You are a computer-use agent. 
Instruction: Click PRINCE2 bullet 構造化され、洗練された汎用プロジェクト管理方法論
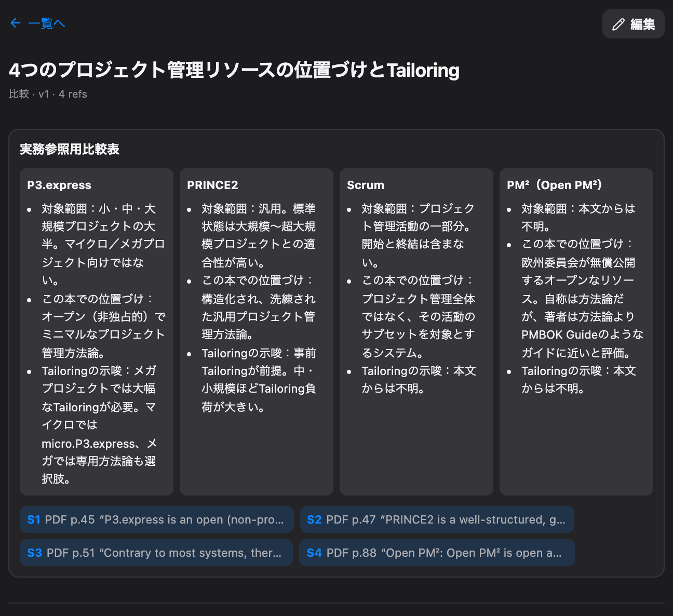click(259, 307)
